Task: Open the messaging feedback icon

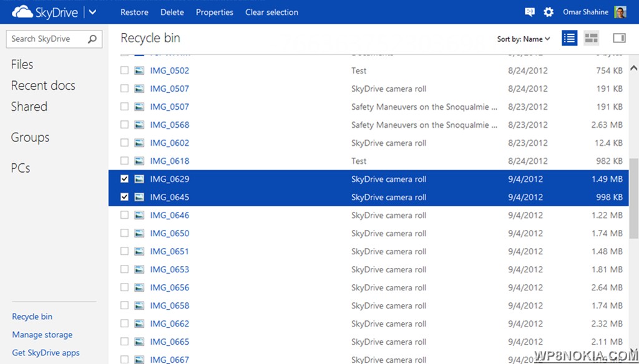Action: point(529,12)
